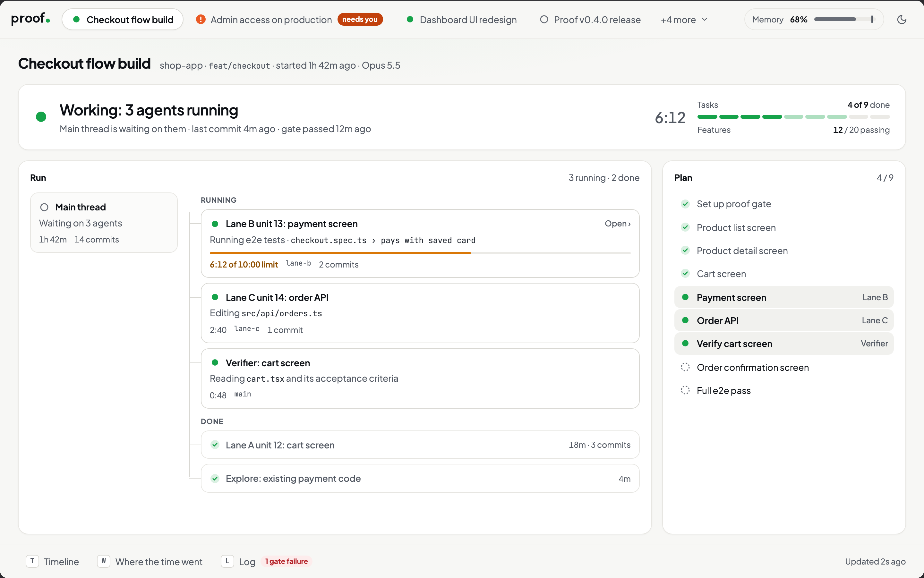This screenshot has width=924, height=578.
Task: Open the Proof v0.4.0 release tab
Action: (x=590, y=20)
